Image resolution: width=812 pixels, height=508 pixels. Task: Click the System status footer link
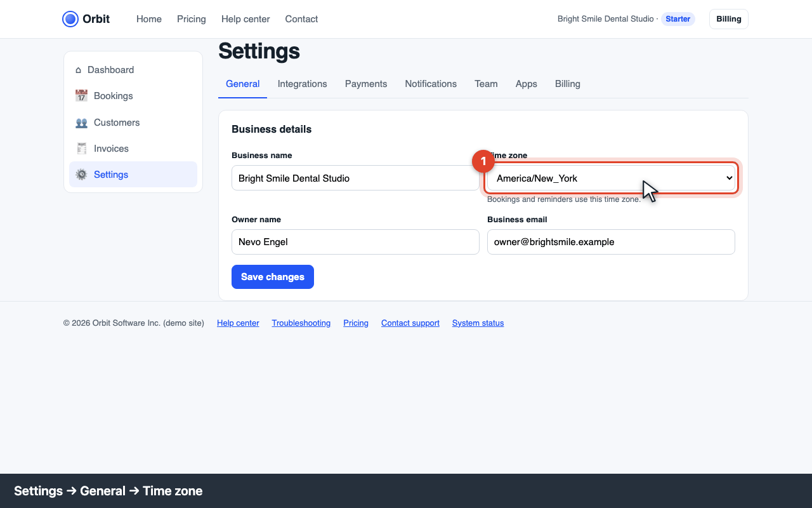pyautogui.click(x=478, y=323)
